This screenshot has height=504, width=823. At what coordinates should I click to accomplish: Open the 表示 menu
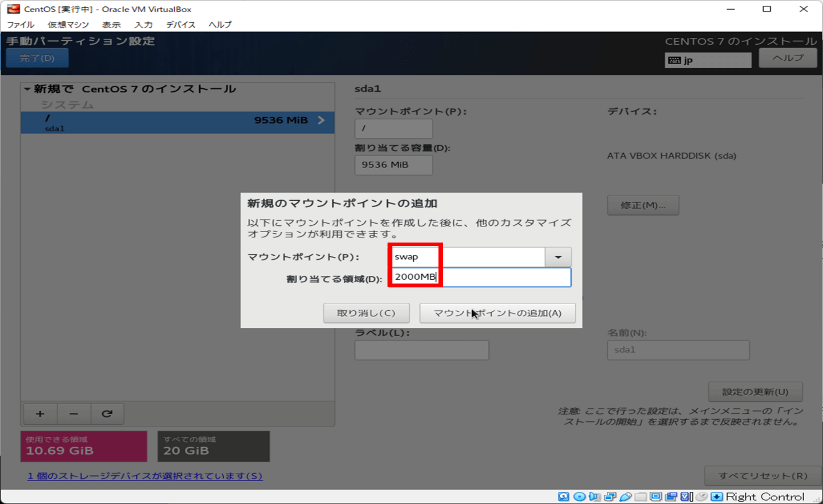tap(111, 25)
